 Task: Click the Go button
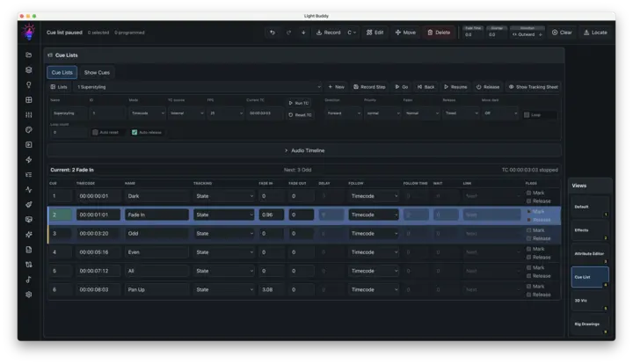point(401,87)
